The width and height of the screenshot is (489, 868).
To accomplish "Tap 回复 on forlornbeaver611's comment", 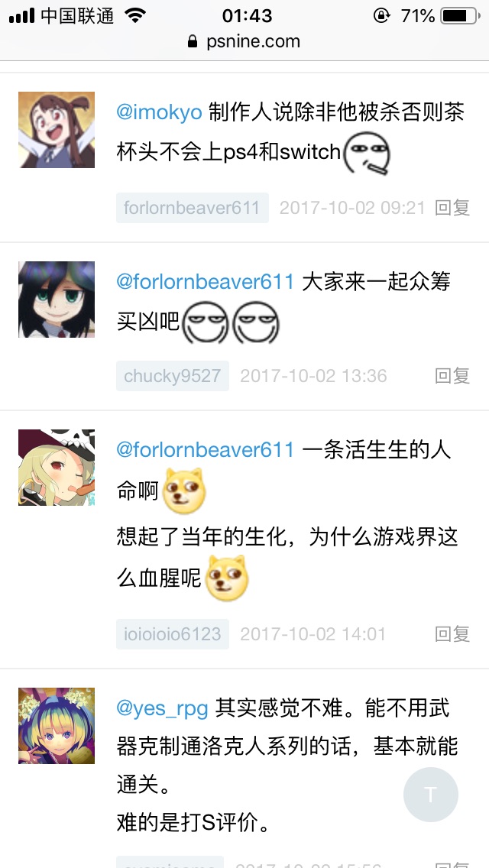I will point(452,208).
